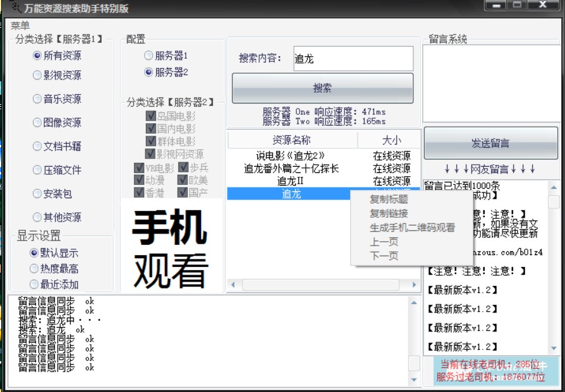Screen dimensions: 565x392
Task: Toggle the 欧美 checkbox
Action: pos(183,180)
